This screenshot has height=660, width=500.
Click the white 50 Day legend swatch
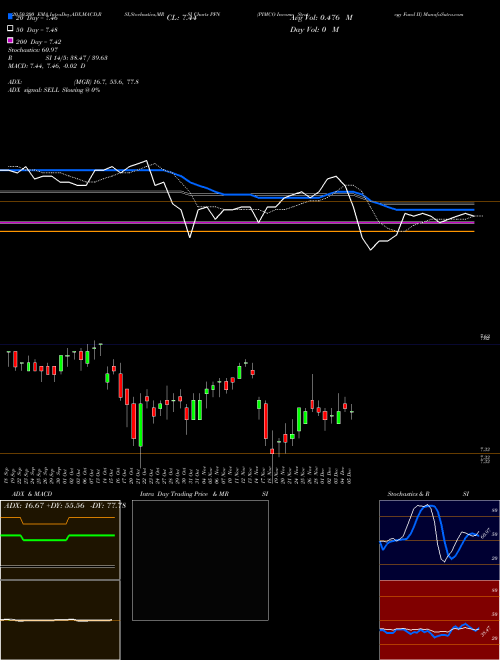click(x=10, y=29)
